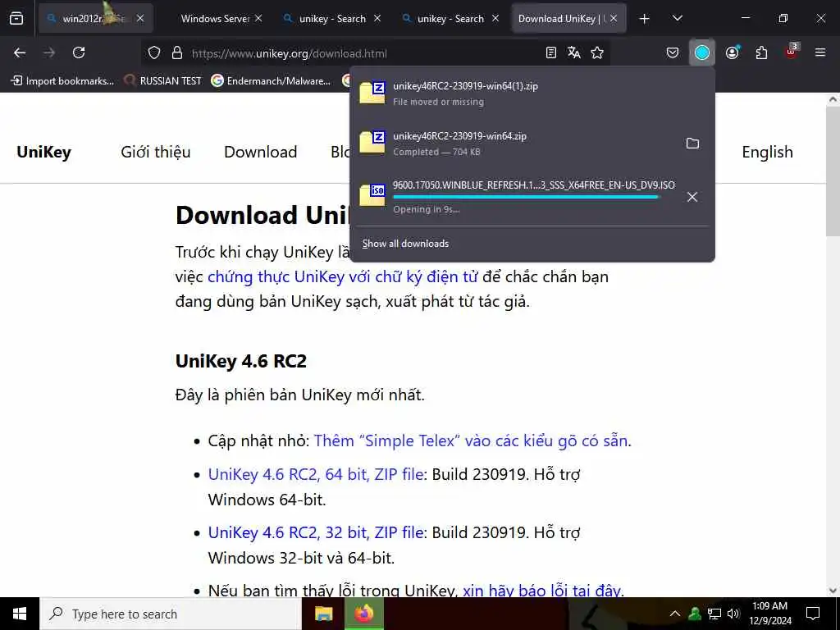Open the extensions puzzle icon
This screenshot has height=630, width=840.
761,52
